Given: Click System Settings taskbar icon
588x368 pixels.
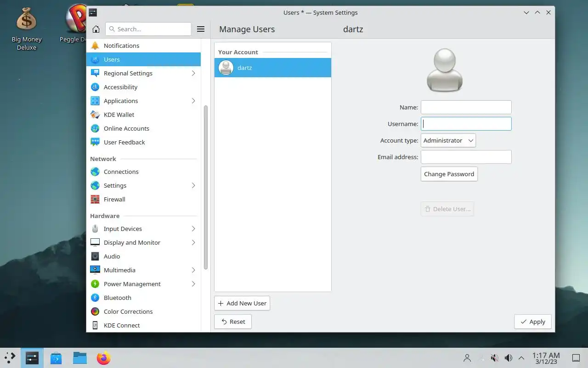Looking at the screenshot, I should tap(32, 358).
